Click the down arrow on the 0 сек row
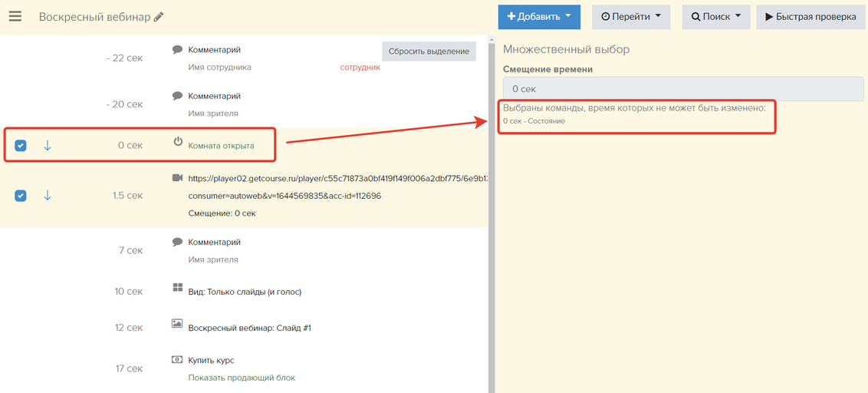Image resolution: width=868 pixels, height=393 pixels. (48, 145)
